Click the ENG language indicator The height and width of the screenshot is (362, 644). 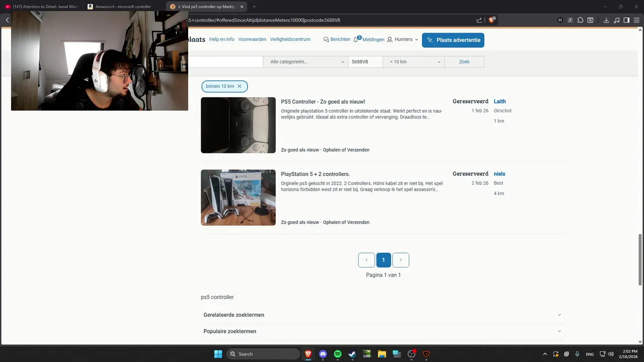(590, 354)
